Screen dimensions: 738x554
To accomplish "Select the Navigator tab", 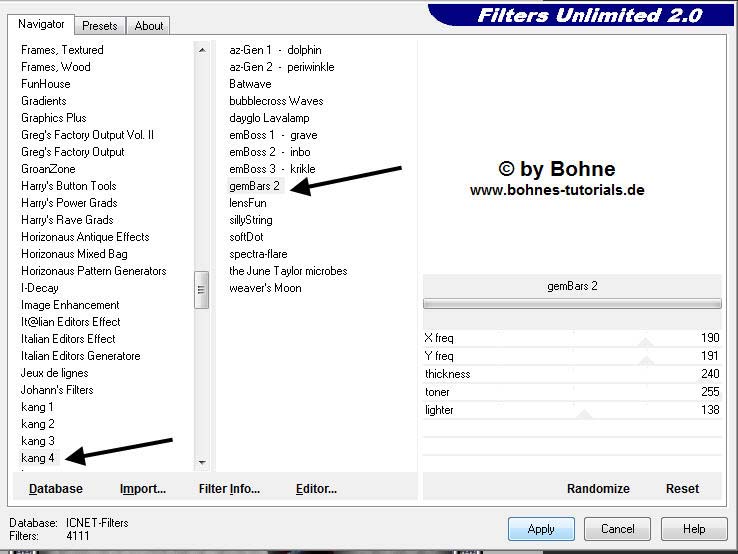I will 41,24.
